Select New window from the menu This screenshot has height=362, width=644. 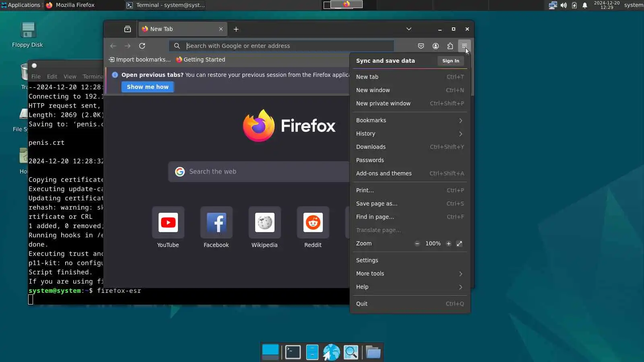click(x=410, y=90)
